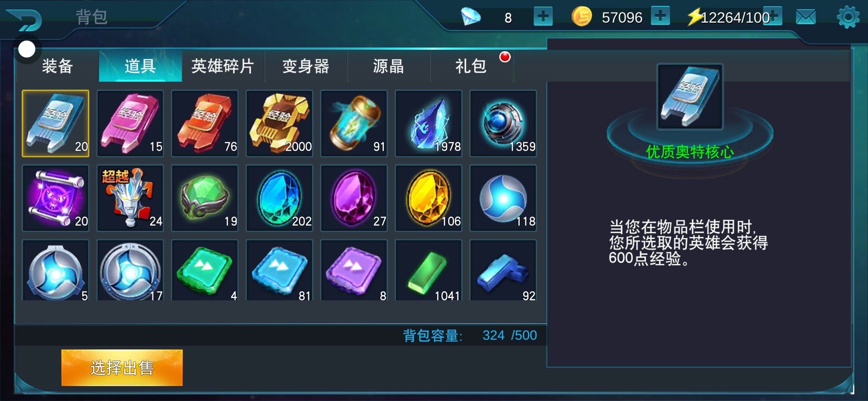Open the settings gear icon
The image size is (868, 401).
click(x=848, y=17)
